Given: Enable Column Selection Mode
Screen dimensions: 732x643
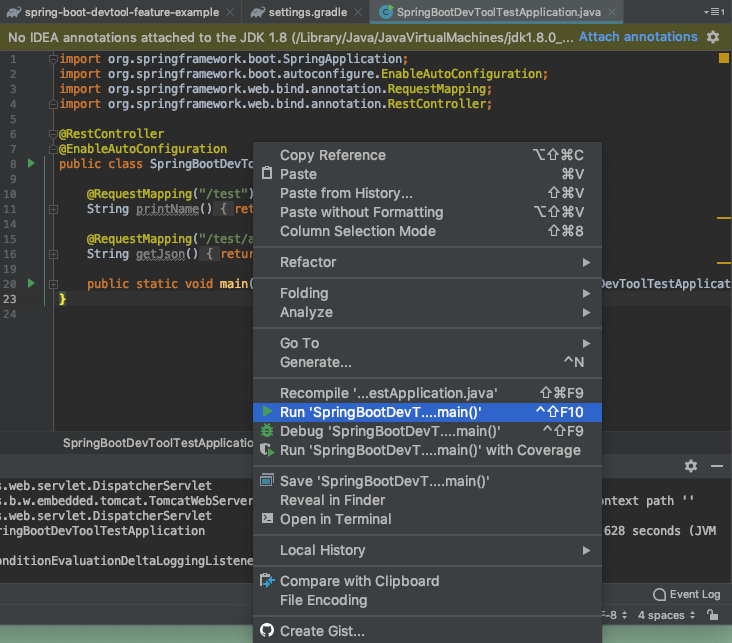Looking at the screenshot, I should (427, 231).
